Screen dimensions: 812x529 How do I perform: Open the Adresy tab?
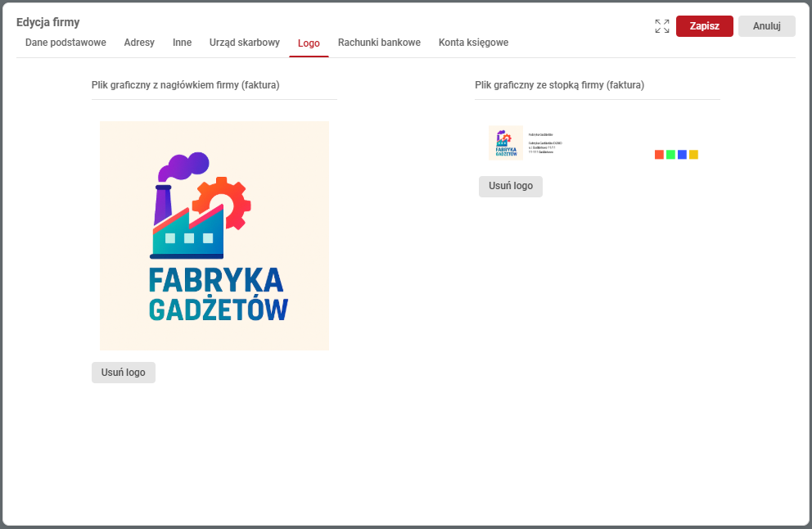click(138, 43)
